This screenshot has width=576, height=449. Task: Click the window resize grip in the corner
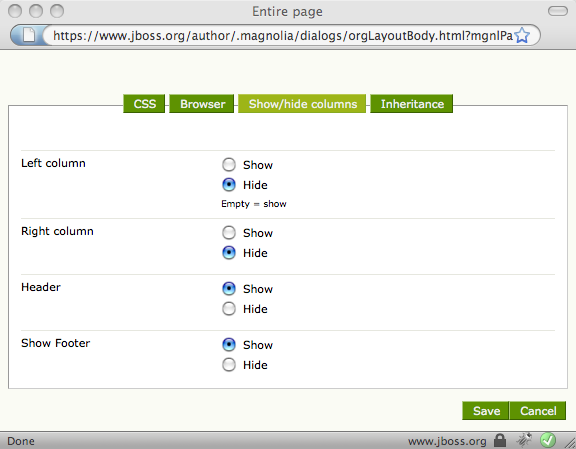coord(570,443)
